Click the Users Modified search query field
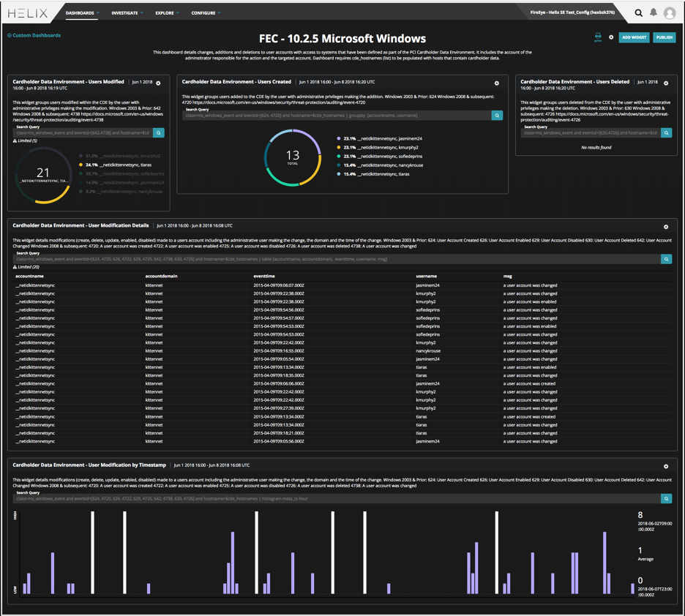 click(83, 132)
